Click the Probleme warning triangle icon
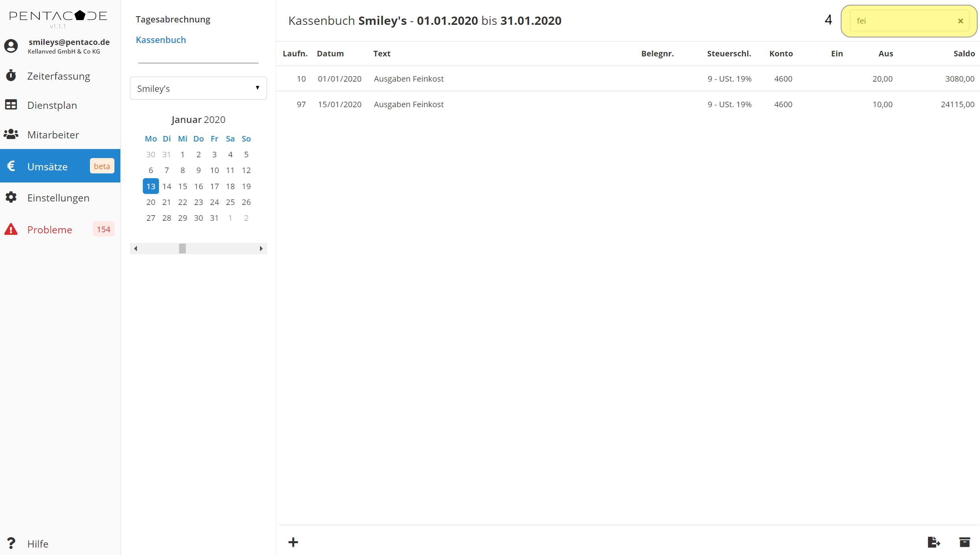The width and height of the screenshot is (980, 555). 11,229
